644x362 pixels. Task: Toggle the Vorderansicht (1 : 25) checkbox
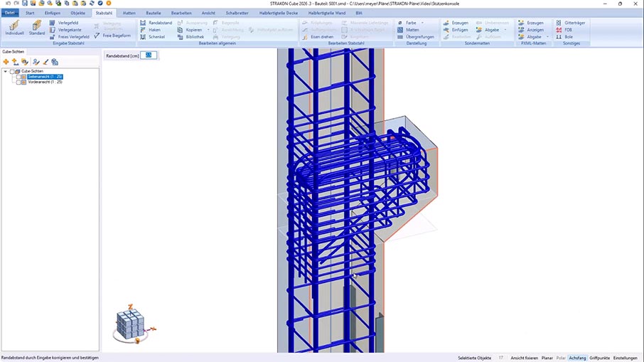pyautogui.click(x=18, y=82)
